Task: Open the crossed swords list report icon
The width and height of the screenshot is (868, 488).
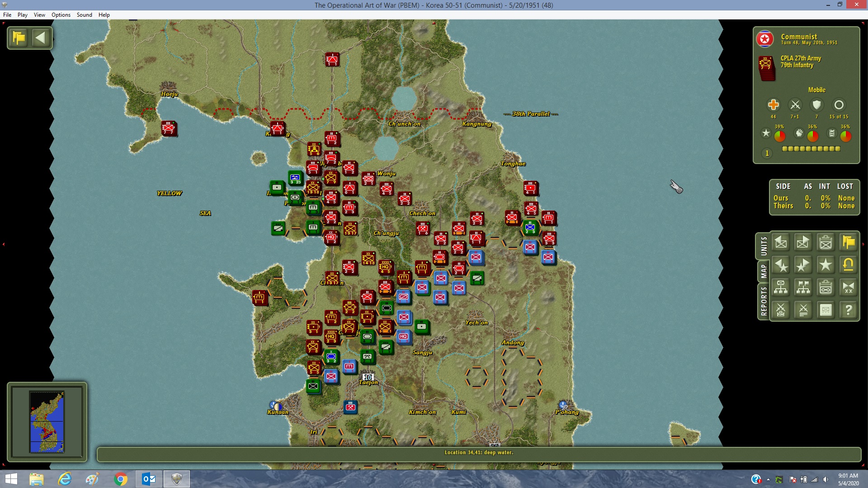Action: click(803, 310)
